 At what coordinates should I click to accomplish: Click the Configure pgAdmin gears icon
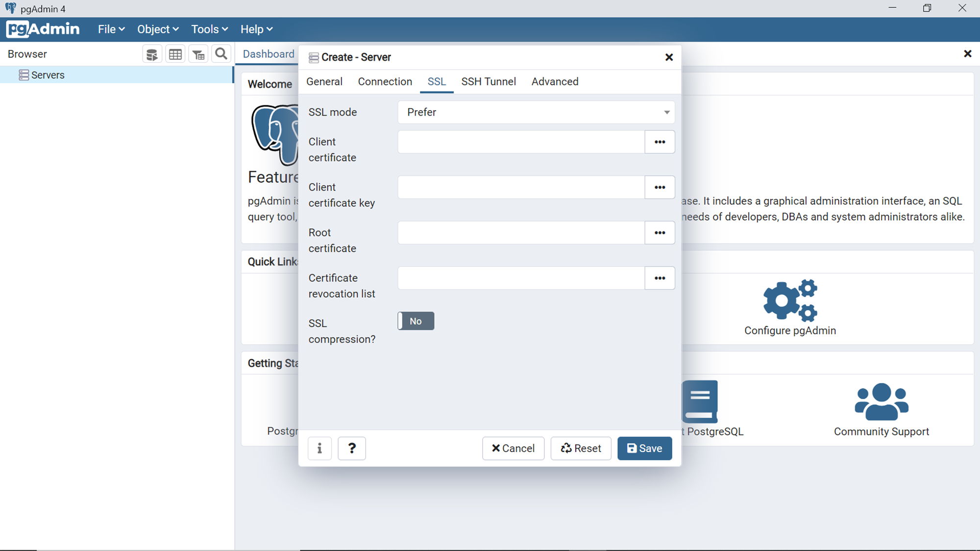pos(790,301)
